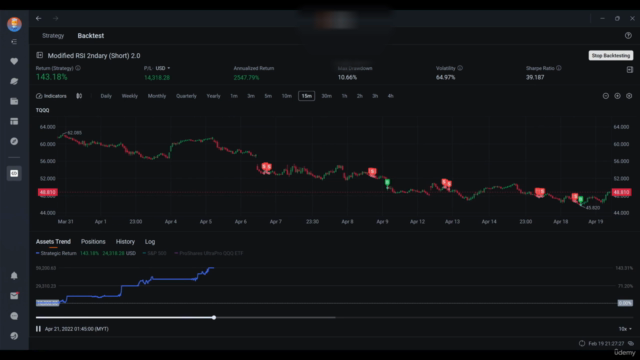The height and width of the screenshot is (360, 640).
Task: Select the Quarterly timeframe
Action: pos(186,96)
